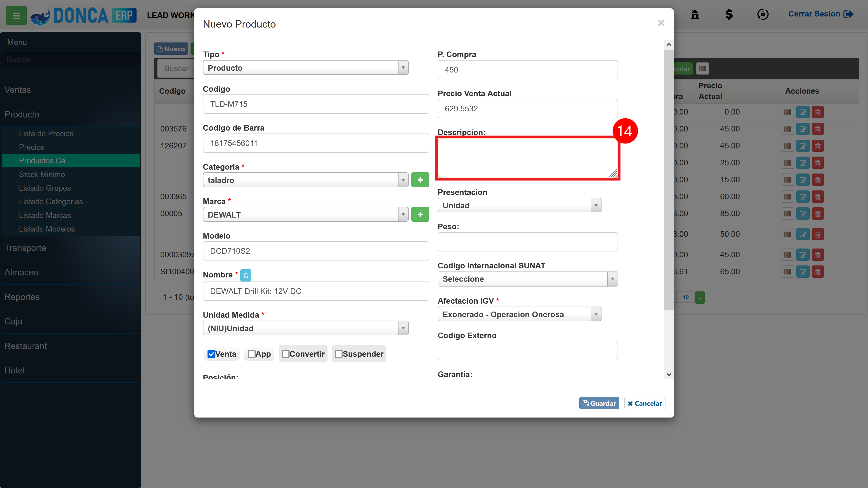Check the Convertir checkbox

285,354
